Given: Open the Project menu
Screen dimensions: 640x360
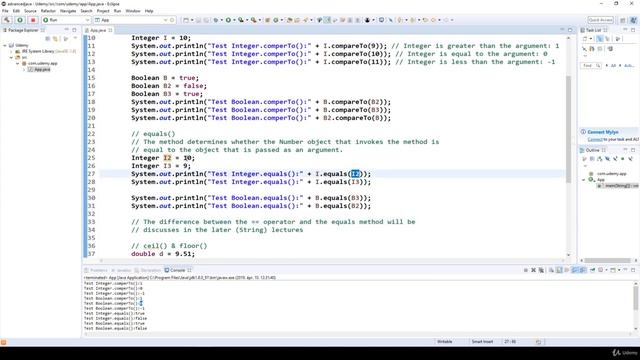Looking at the screenshot, I should [x=103, y=11].
